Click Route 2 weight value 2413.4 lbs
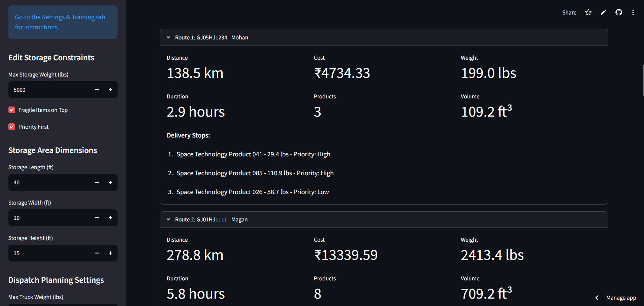Image resolution: width=644 pixels, height=306 pixels. pos(492,255)
